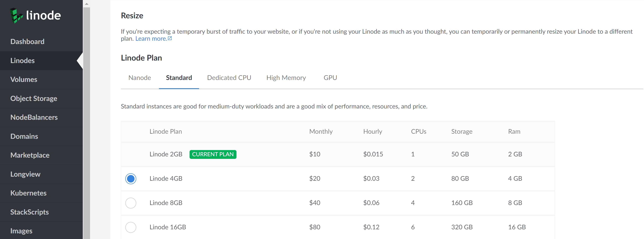
Task: Click the $0.015 hourly price
Action: click(x=373, y=154)
